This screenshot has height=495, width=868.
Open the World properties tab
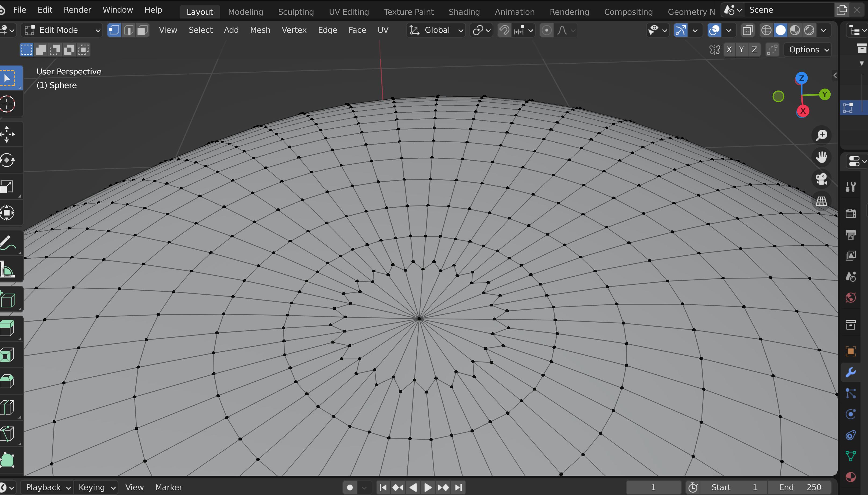click(x=851, y=298)
